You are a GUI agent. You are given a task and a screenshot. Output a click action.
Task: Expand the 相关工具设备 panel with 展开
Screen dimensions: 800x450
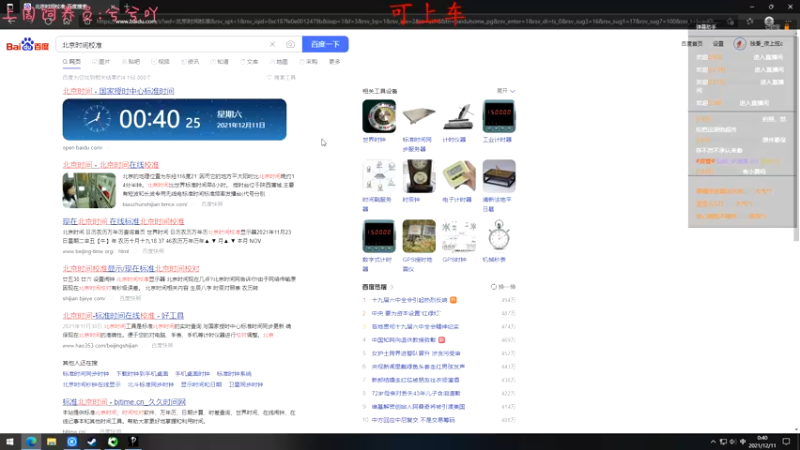(x=506, y=91)
